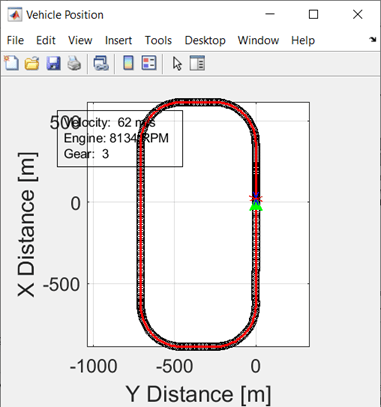Toggle the Edit Plot arrow tool
The height and width of the screenshot is (407, 381).
(x=177, y=63)
